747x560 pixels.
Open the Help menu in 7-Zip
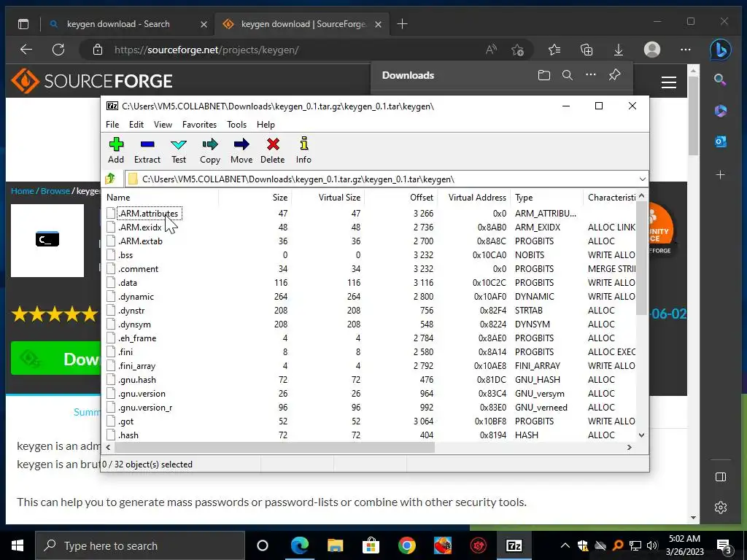pyautogui.click(x=266, y=124)
